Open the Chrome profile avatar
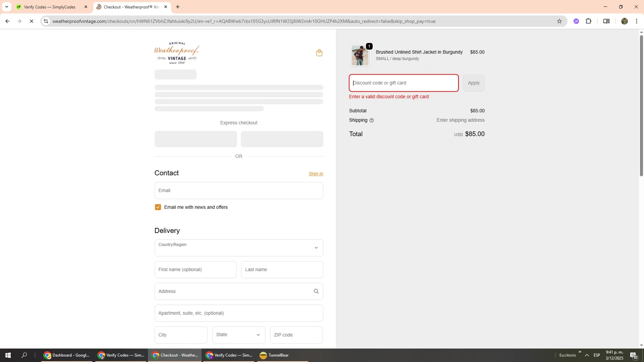The height and width of the screenshot is (362, 644). [624, 21]
